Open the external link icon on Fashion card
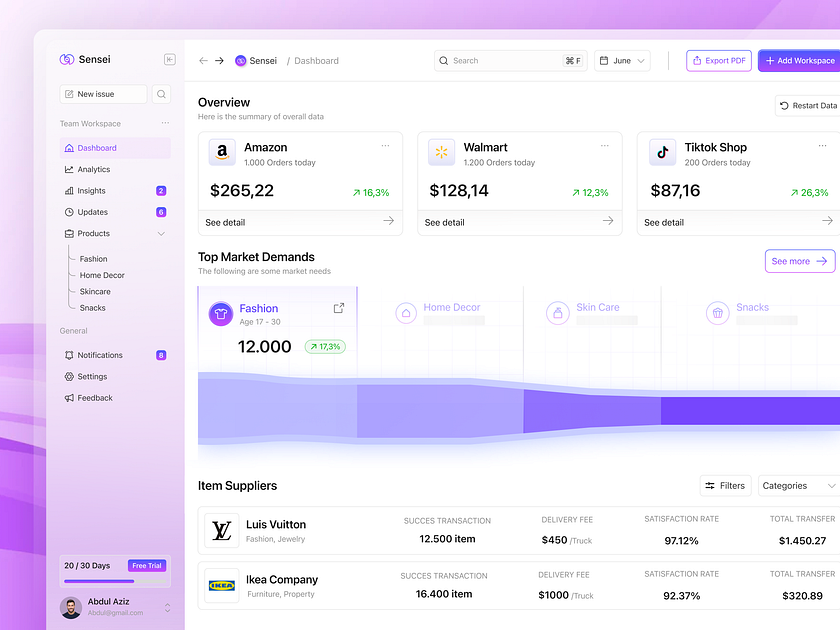The height and width of the screenshot is (630, 840). pyautogui.click(x=339, y=308)
